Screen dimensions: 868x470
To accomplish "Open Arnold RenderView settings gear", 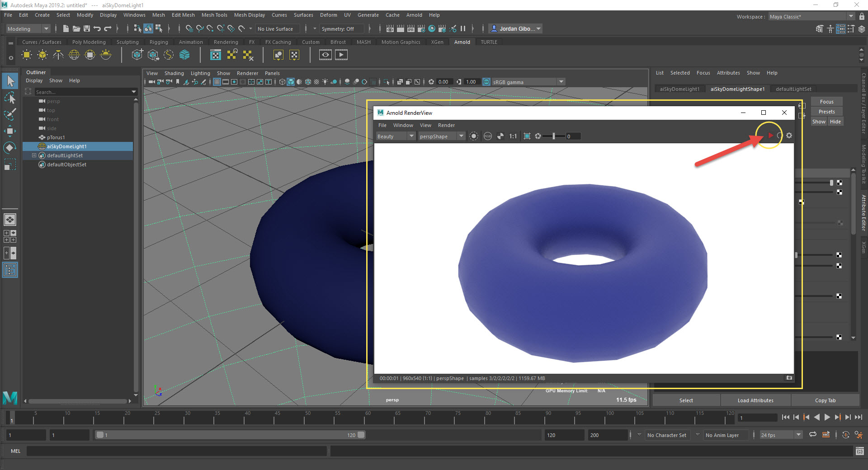I will click(789, 136).
